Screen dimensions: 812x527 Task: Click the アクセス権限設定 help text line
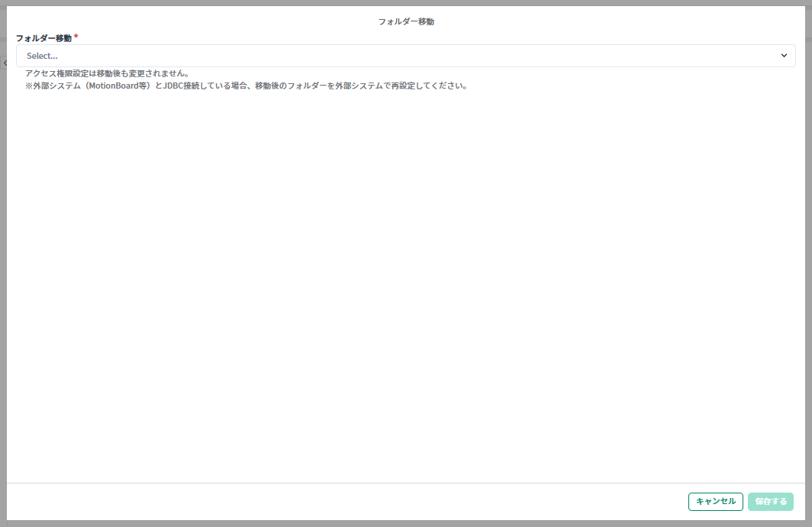(107, 73)
